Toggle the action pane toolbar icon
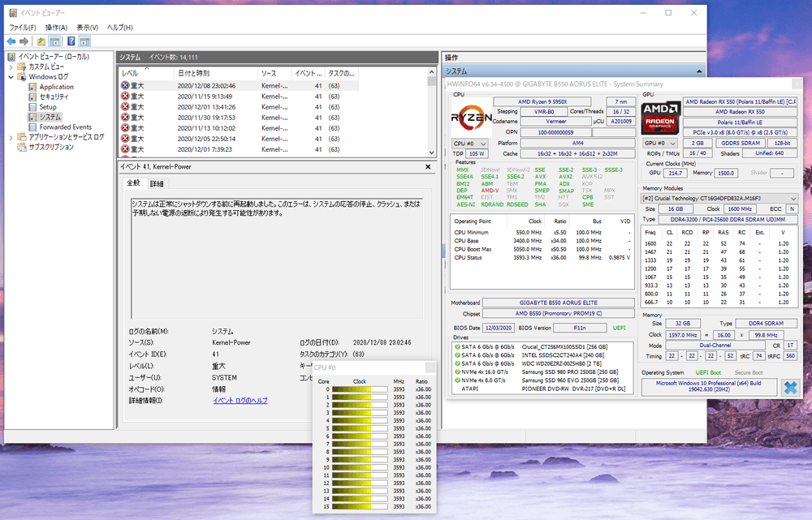The width and height of the screenshot is (812, 520). [x=85, y=41]
